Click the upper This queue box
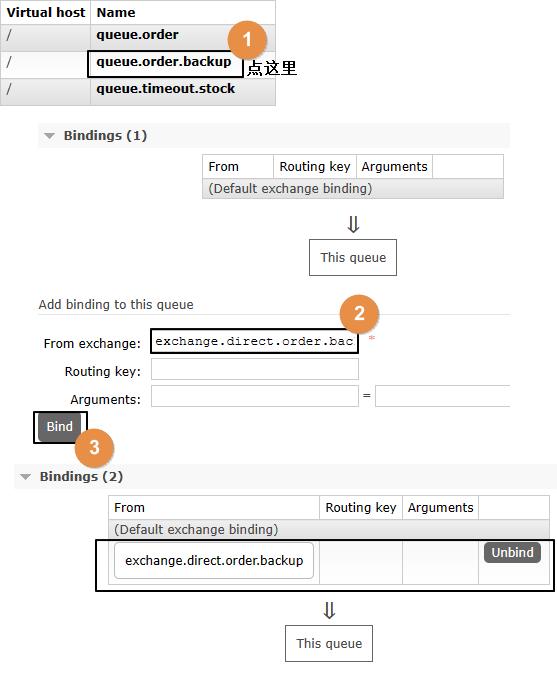The height and width of the screenshot is (673, 557). coord(353,258)
